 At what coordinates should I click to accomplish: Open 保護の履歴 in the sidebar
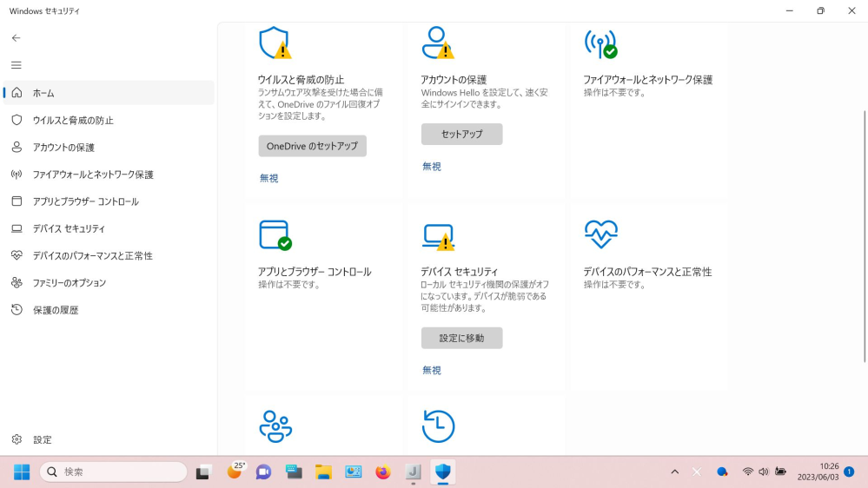pos(109,310)
